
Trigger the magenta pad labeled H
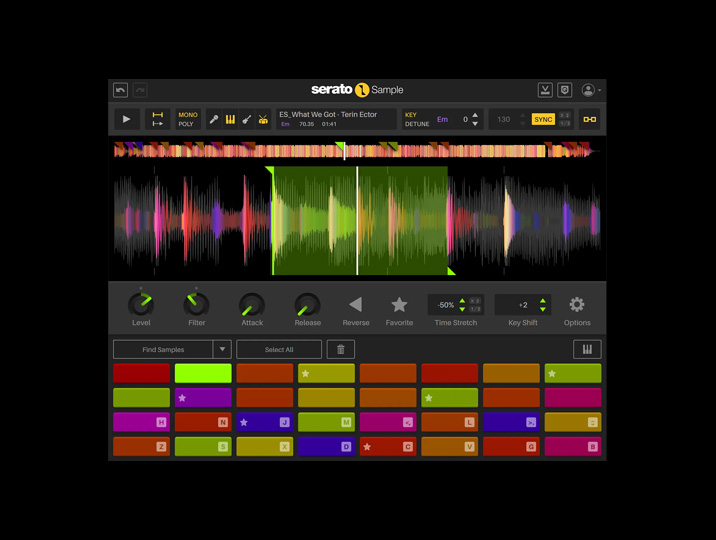tap(142, 422)
